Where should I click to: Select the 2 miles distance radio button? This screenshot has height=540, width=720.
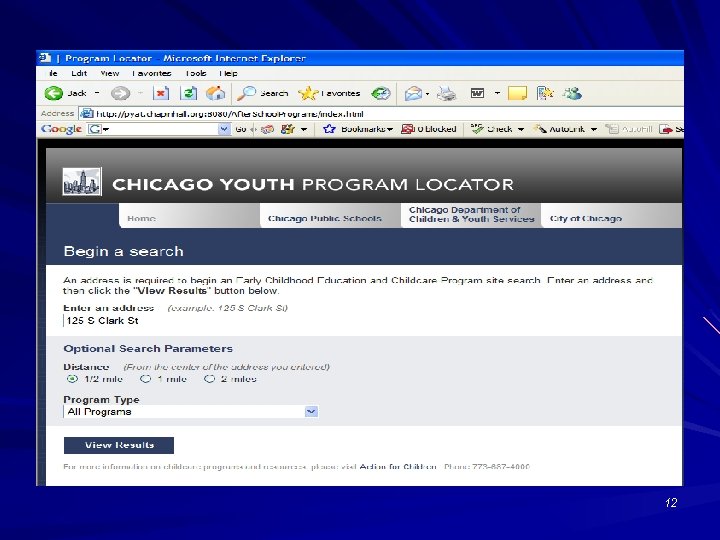click(x=209, y=379)
